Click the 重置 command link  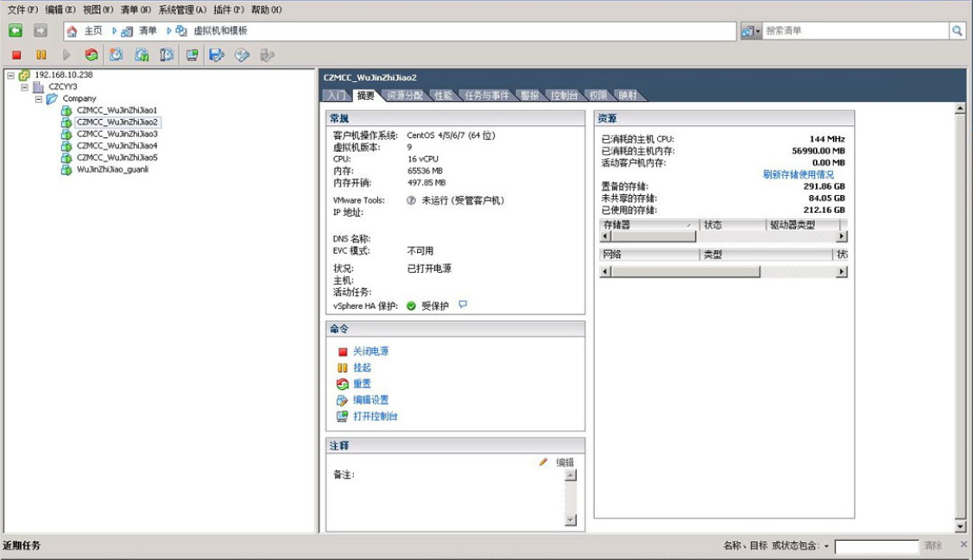pyautogui.click(x=362, y=384)
